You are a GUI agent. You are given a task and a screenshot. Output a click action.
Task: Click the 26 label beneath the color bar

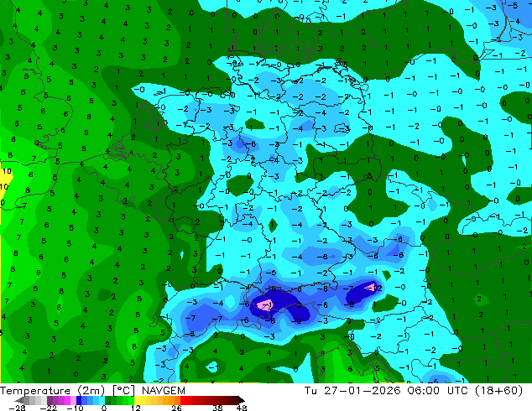click(177, 408)
